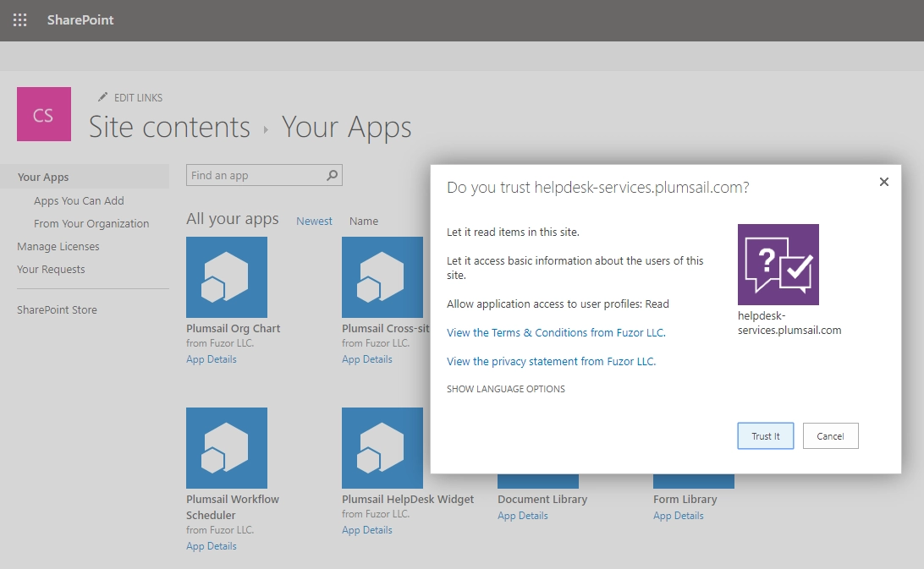Click the 'Let it read items in this site' text
This screenshot has height=569, width=924.
click(x=513, y=232)
